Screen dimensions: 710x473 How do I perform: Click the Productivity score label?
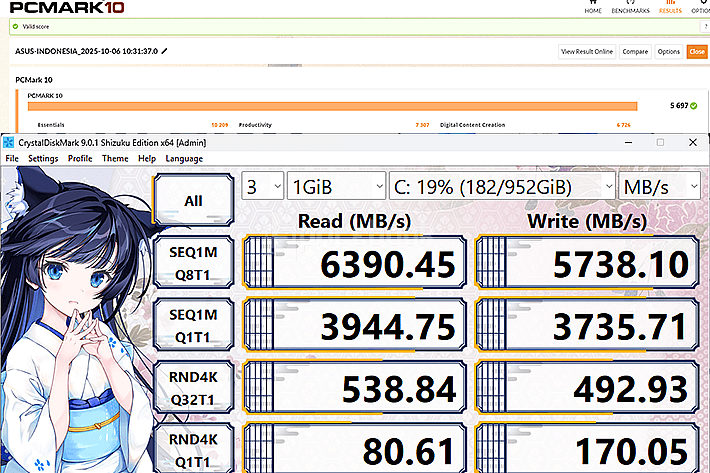[x=255, y=125]
